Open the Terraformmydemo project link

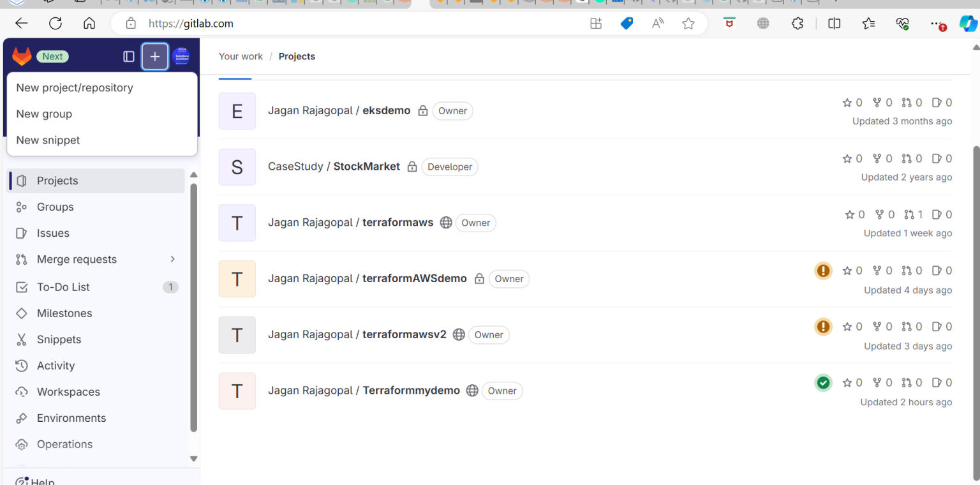(411, 390)
